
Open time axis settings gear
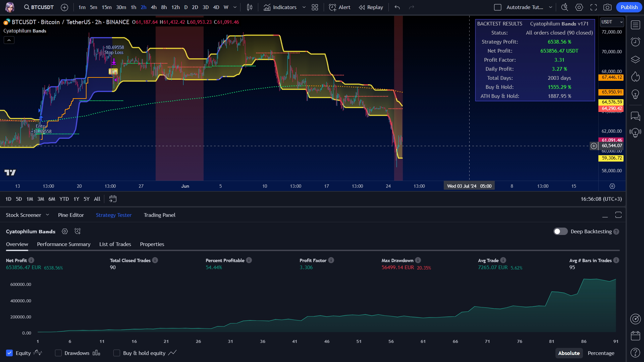612,186
